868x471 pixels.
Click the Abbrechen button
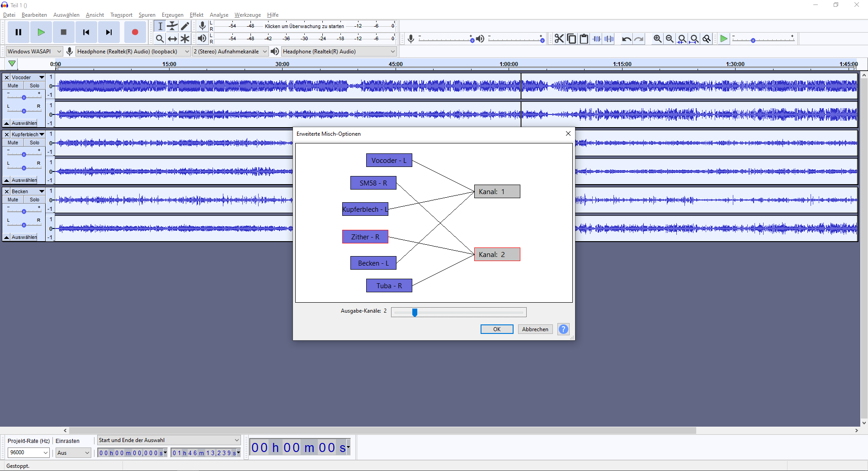point(535,329)
